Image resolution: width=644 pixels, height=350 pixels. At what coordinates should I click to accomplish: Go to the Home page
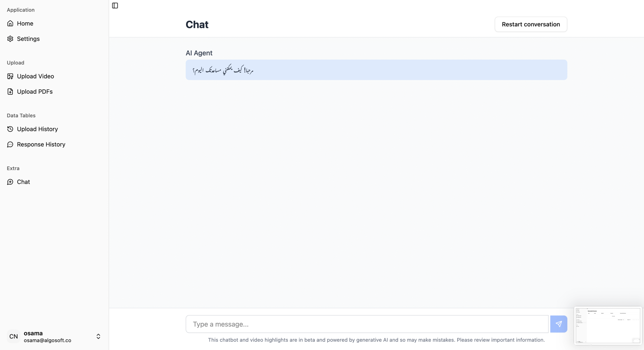point(25,23)
